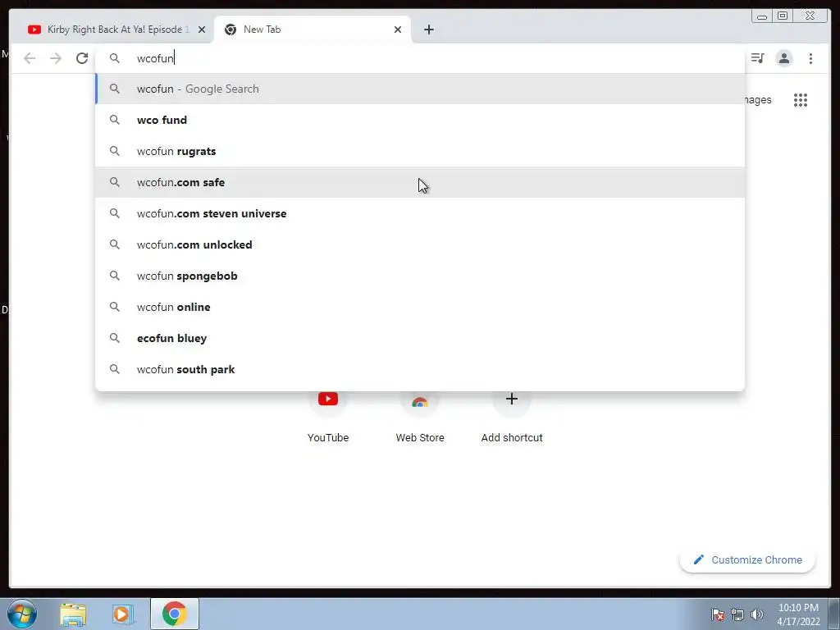The height and width of the screenshot is (630, 840).
Task: Click the address bar containing wcofun
Action: click(x=420, y=58)
